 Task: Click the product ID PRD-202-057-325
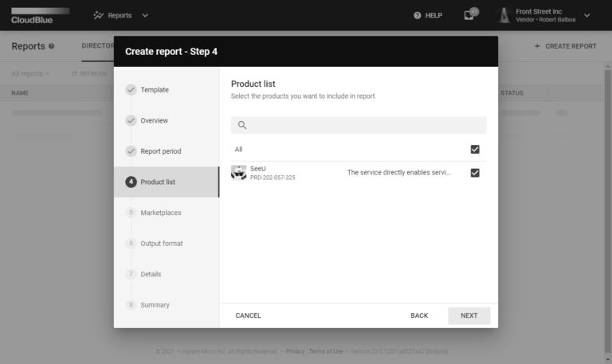pos(273,178)
